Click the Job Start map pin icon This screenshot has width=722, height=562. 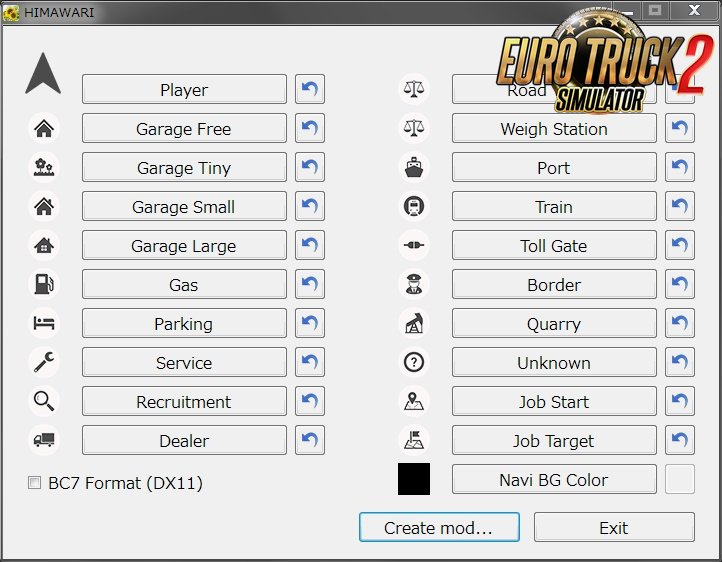point(413,401)
